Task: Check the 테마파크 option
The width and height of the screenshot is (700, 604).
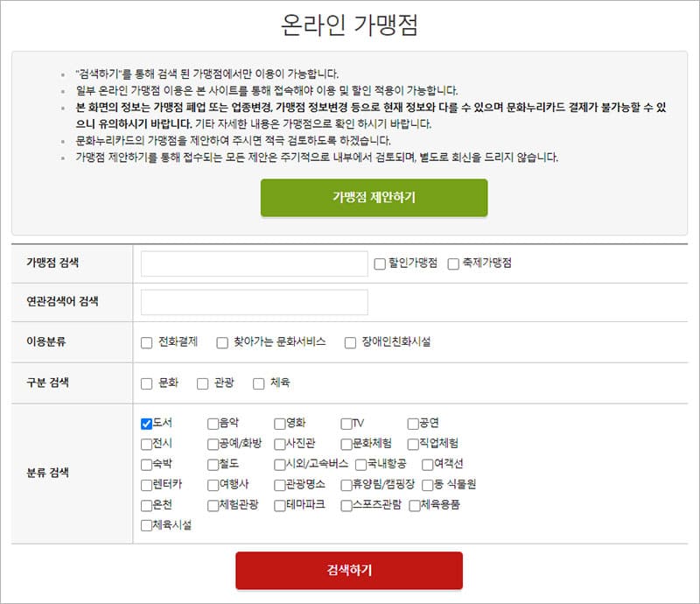Action: click(280, 505)
